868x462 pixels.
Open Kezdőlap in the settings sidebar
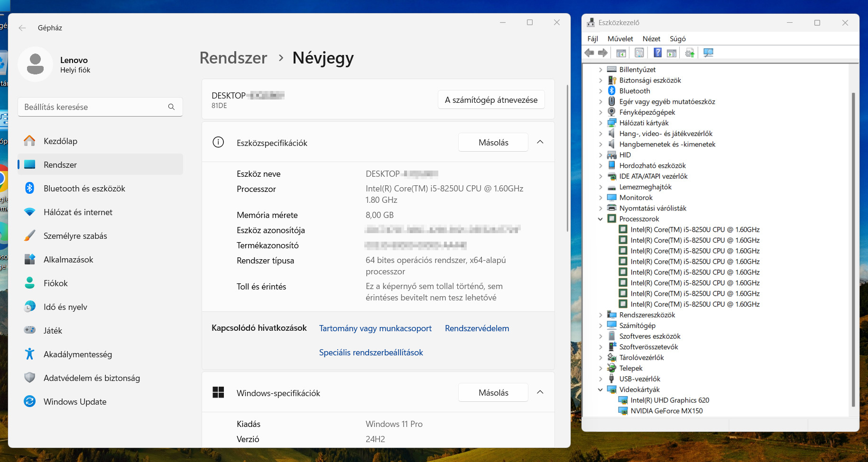click(100, 141)
